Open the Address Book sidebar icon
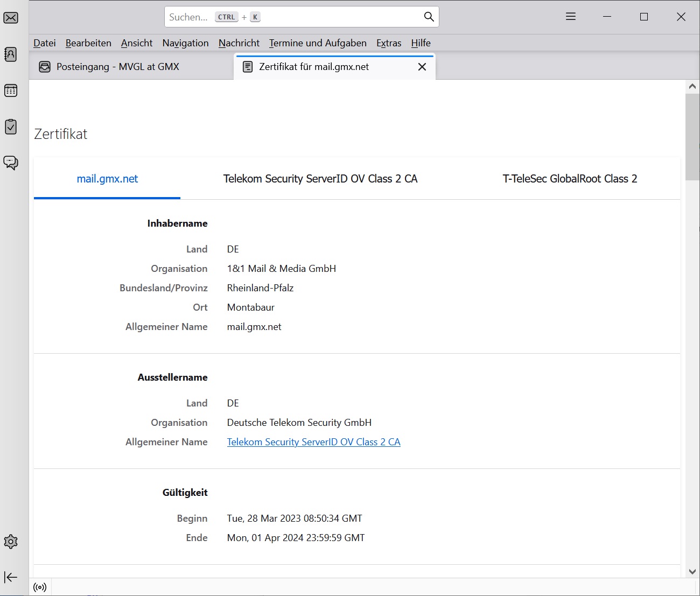Image resolution: width=700 pixels, height=596 pixels. (x=11, y=54)
